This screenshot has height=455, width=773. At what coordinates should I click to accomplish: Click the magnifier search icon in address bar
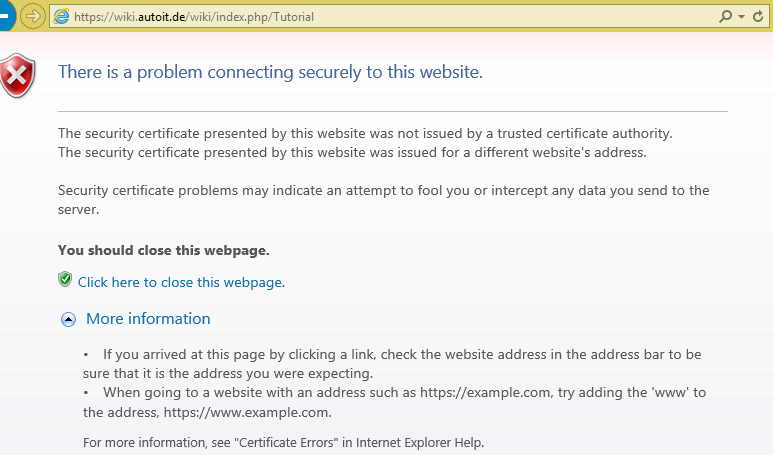[726, 17]
